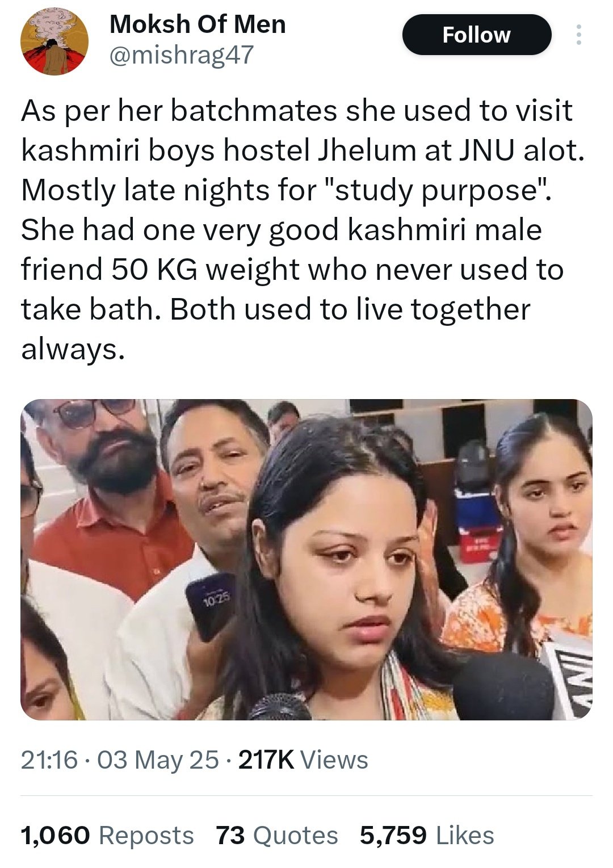
Task: Open the Likes label
Action: coord(465,836)
